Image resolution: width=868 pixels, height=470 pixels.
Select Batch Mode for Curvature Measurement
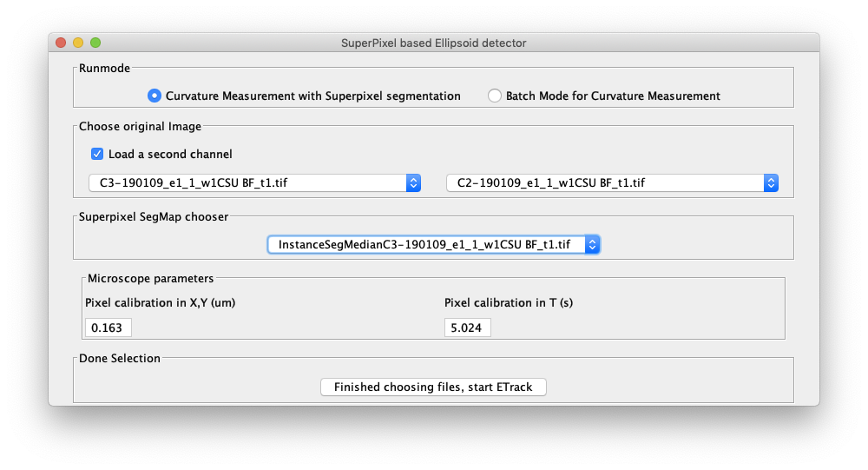(495, 96)
